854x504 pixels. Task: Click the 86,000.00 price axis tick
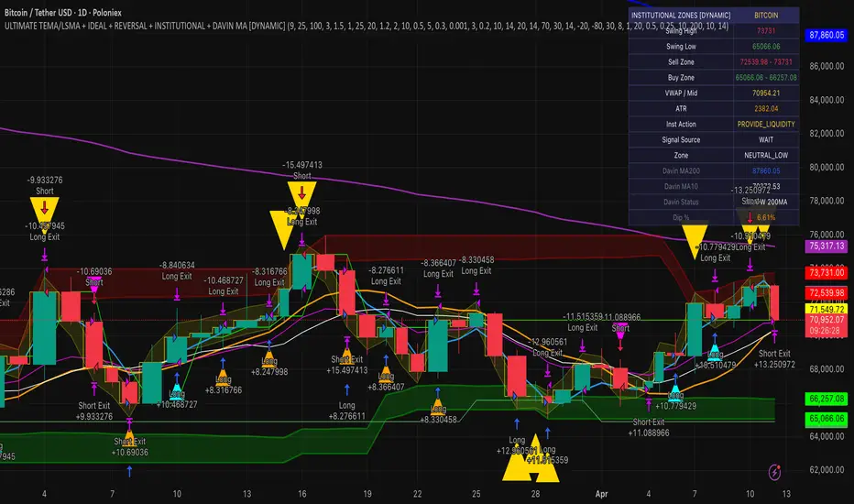(827, 66)
